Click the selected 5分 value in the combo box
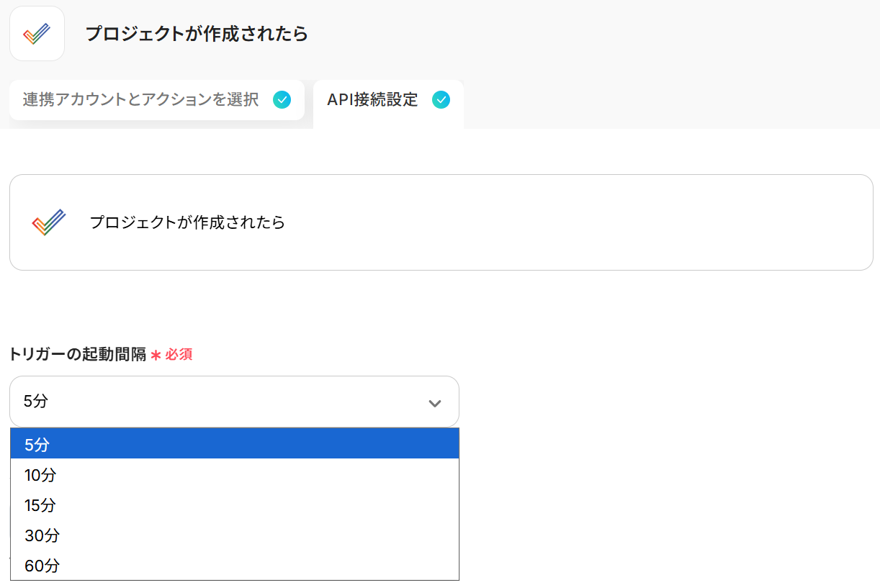This screenshot has width=880, height=588. [36, 402]
